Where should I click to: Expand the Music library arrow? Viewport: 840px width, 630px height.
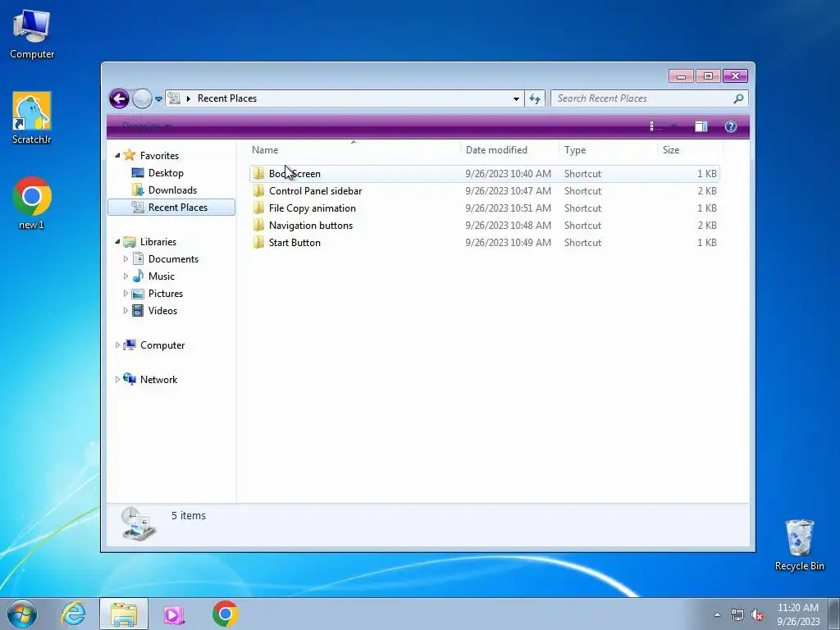click(126, 276)
